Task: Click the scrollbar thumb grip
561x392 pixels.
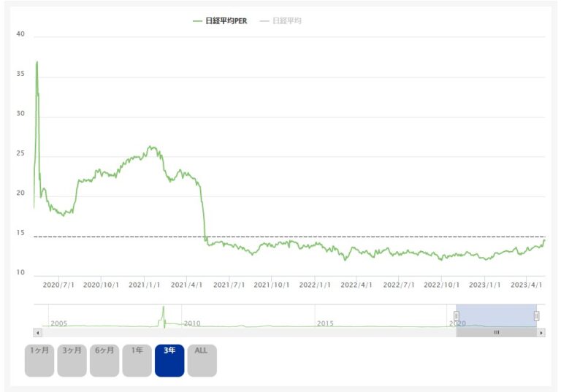Action: pos(497,332)
